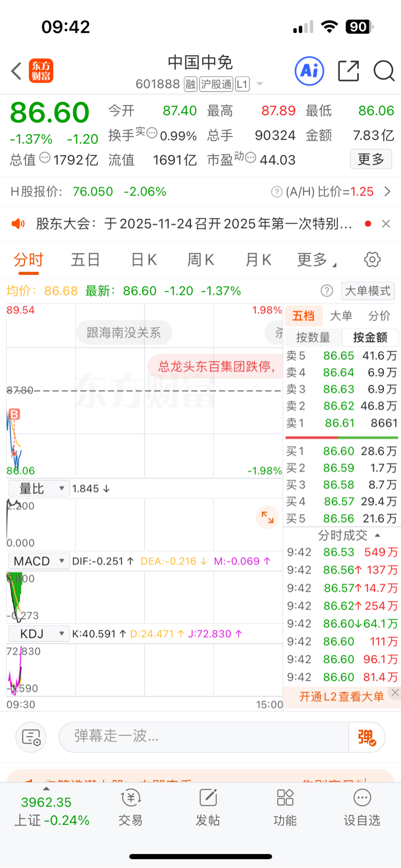Viewport: 401px width, 868px height.
Task: Tap the 沪股通 badge
Action: pyautogui.click(x=216, y=84)
